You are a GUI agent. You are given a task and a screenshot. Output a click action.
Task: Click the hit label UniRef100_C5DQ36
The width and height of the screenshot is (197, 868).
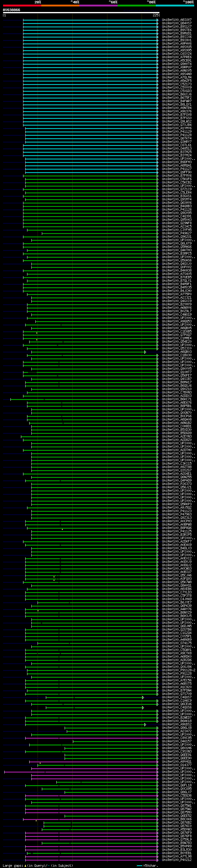click(176, 796)
